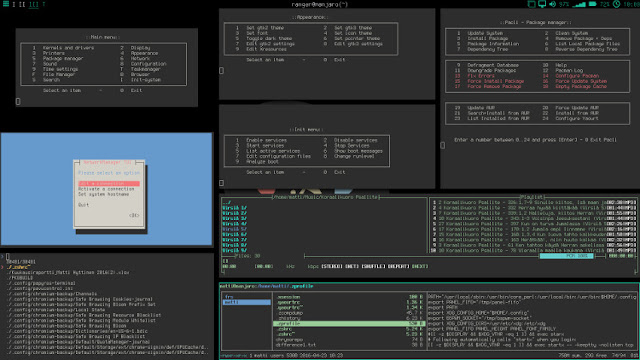Toggle SHUFFLE in the music player

point(373,266)
